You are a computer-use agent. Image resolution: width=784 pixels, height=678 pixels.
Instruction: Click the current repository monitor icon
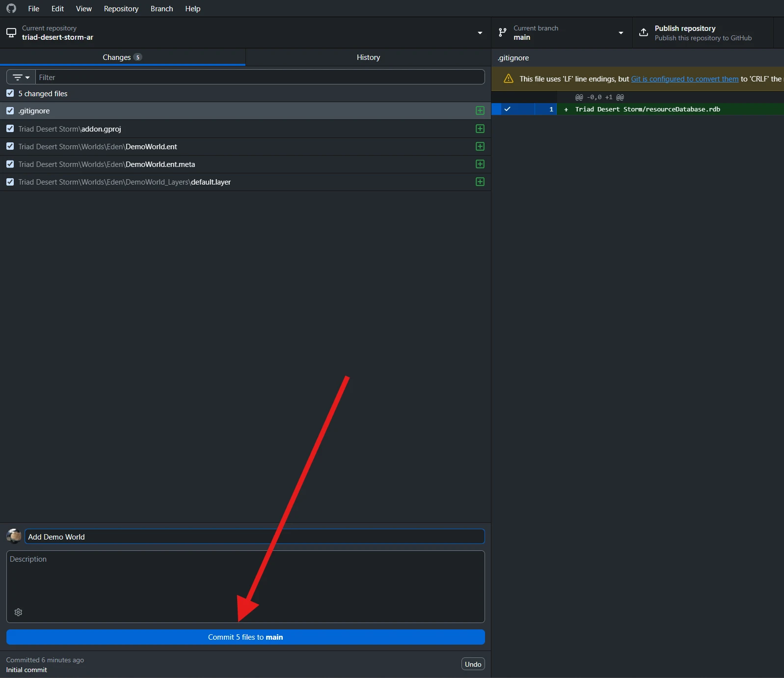(x=11, y=33)
